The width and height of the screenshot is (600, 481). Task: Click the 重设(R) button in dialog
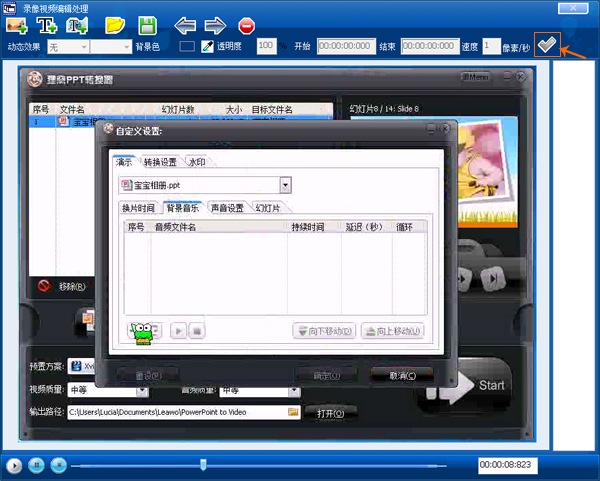(x=149, y=375)
